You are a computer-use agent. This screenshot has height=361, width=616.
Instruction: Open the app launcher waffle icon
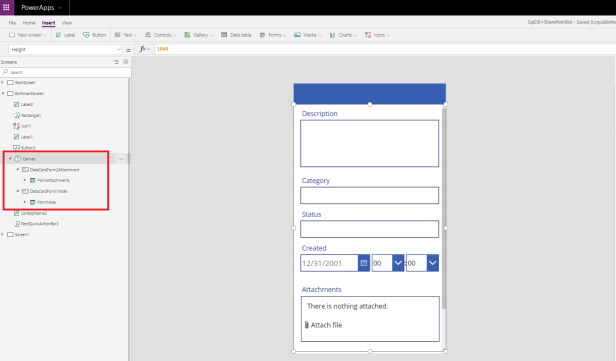[x=6, y=7]
